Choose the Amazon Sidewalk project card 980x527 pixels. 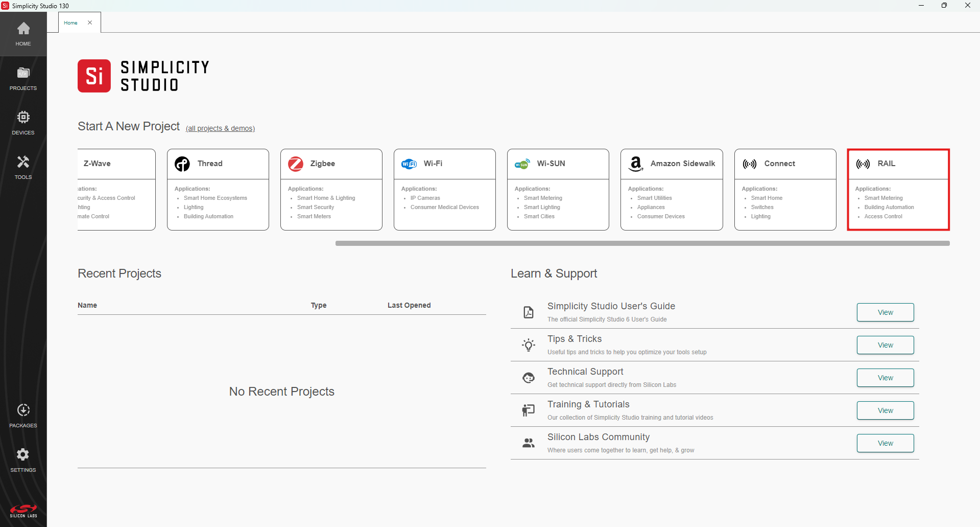(671, 189)
